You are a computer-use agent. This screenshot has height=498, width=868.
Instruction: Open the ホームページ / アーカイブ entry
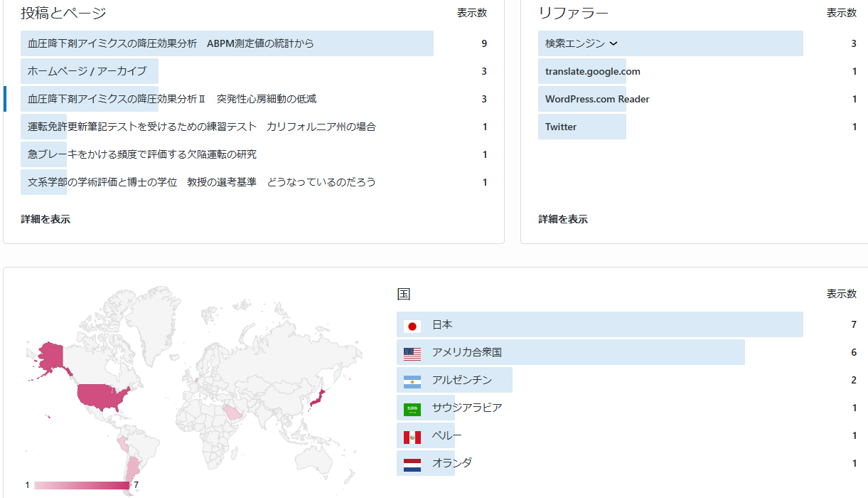click(x=87, y=71)
